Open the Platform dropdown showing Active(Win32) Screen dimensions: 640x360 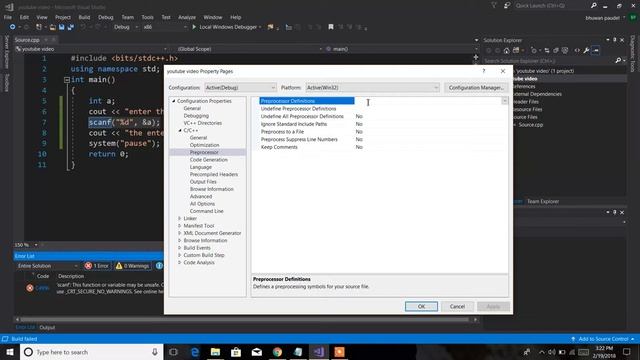(372, 88)
